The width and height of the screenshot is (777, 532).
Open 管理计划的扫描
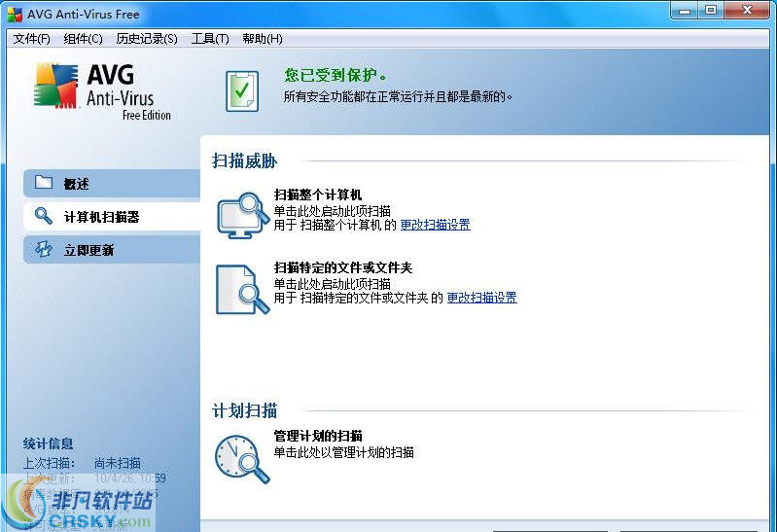point(318,436)
